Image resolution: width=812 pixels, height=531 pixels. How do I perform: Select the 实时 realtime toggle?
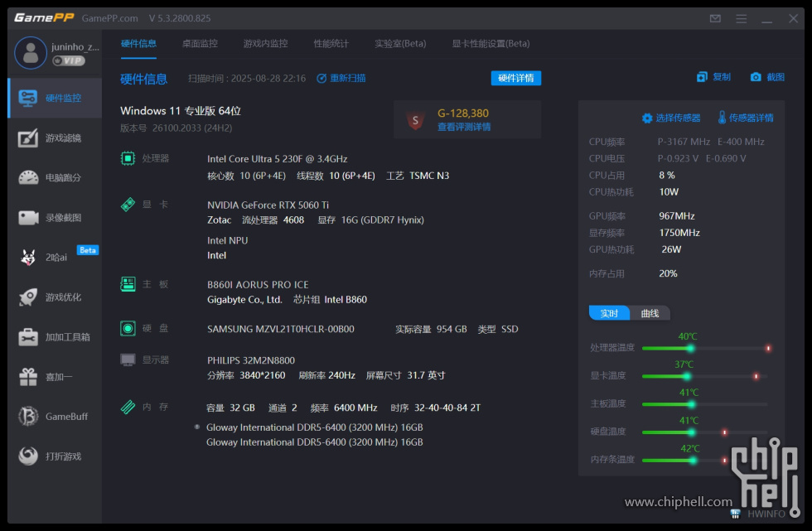pyautogui.click(x=609, y=313)
